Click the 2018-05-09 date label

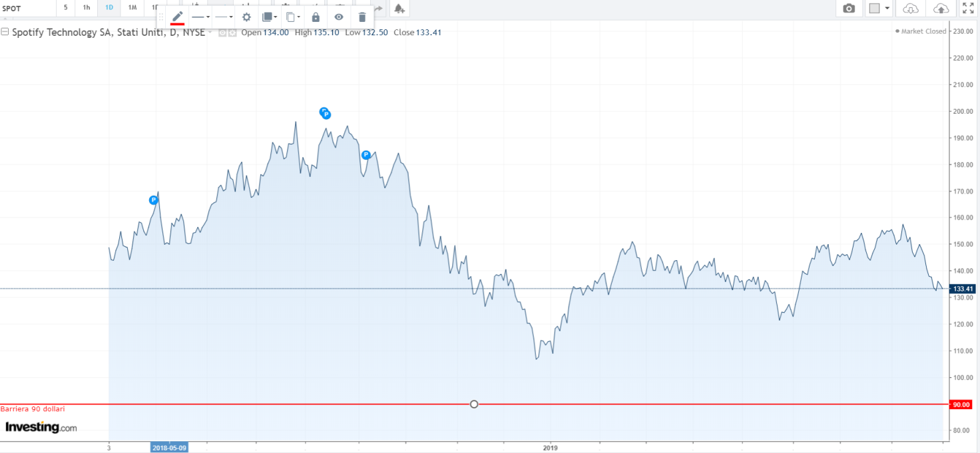(170, 448)
